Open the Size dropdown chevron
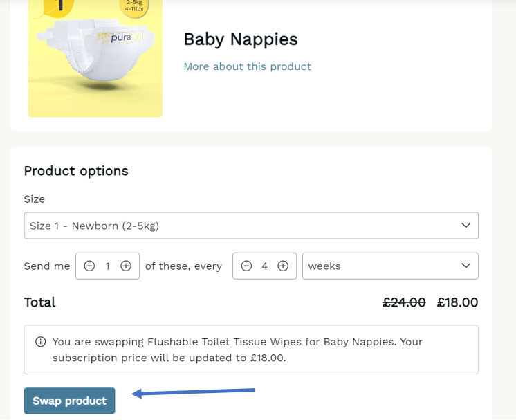The width and height of the screenshot is (516, 420). click(466, 226)
